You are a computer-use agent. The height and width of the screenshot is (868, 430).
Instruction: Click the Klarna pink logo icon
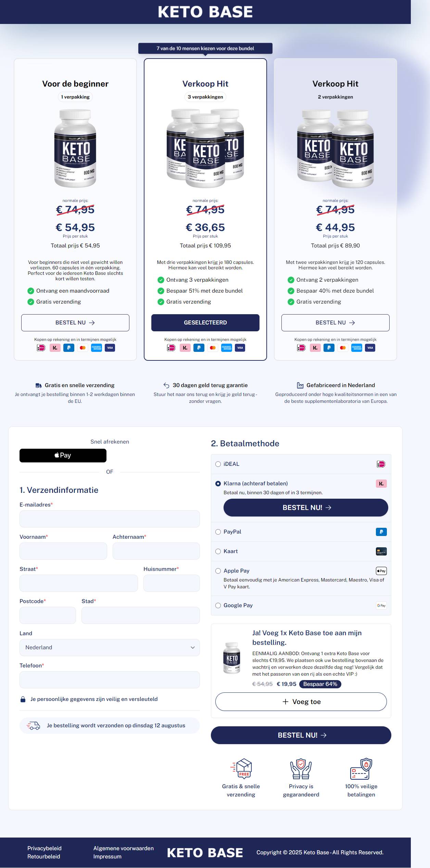[x=381, y=484]
